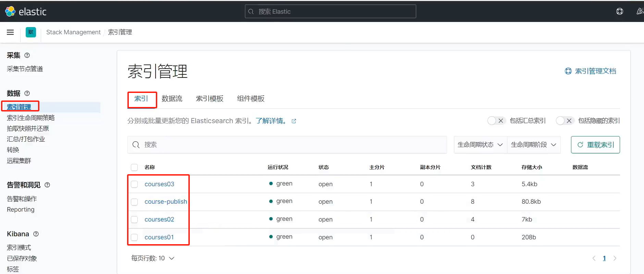Open the course-publish index link

click(166, 202)
